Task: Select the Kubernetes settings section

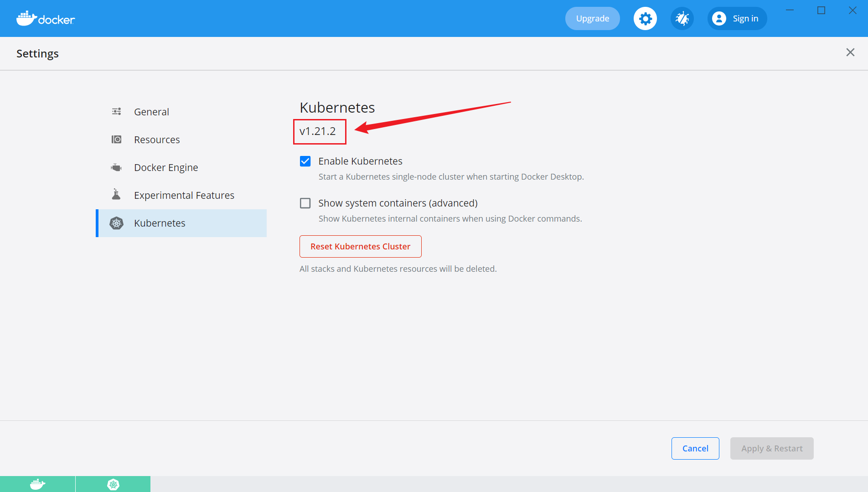Action: point(181,223)
